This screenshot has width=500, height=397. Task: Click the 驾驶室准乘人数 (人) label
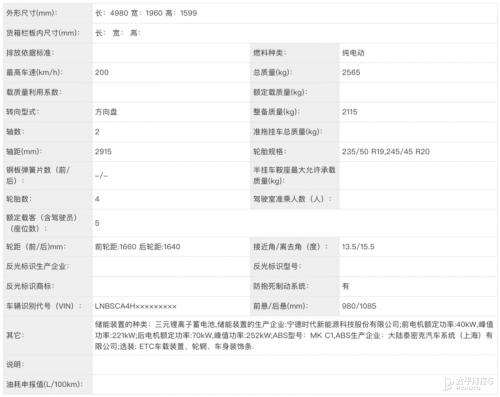tap(293, 199)
